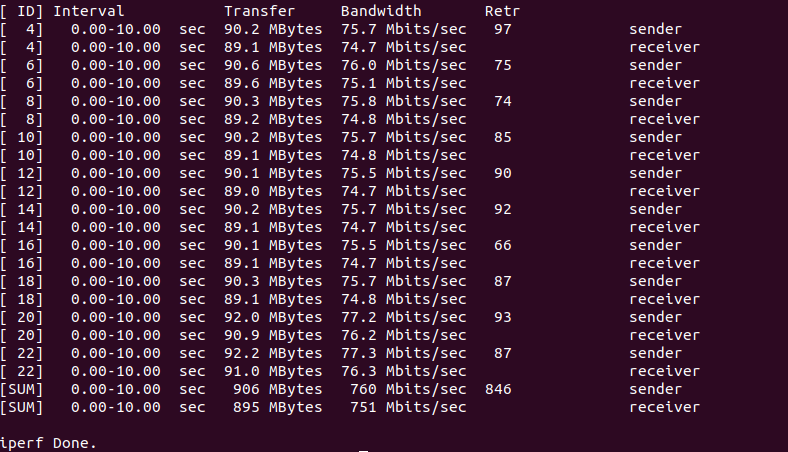Click the Interval column header
Screen dimensions: 788x452
click(x=88, y=11)
